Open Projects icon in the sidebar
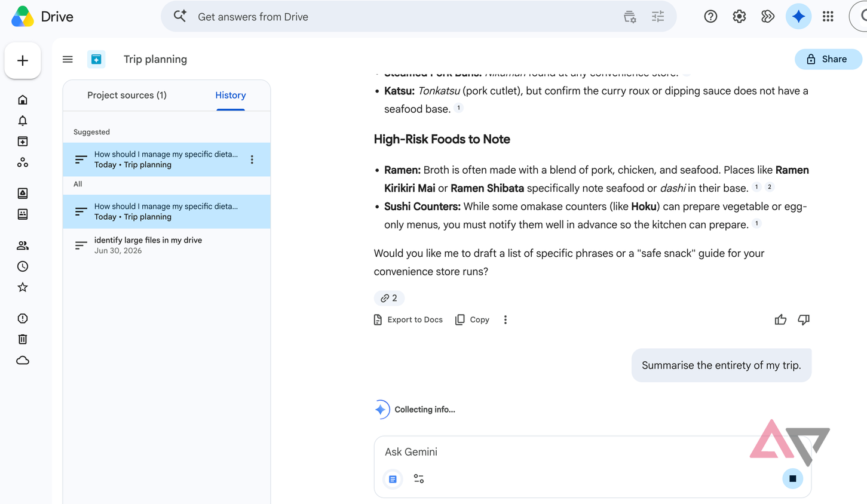The image size is (867, 504). pos(23,142)
